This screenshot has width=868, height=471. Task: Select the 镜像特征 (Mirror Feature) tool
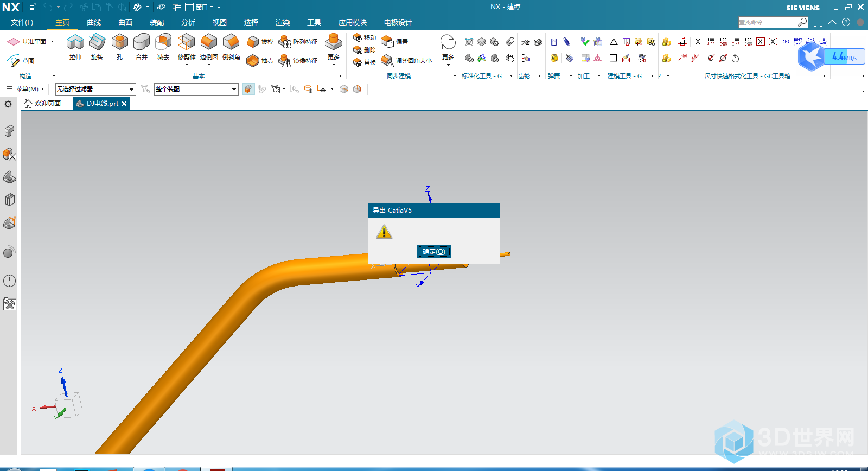point(298,61)
